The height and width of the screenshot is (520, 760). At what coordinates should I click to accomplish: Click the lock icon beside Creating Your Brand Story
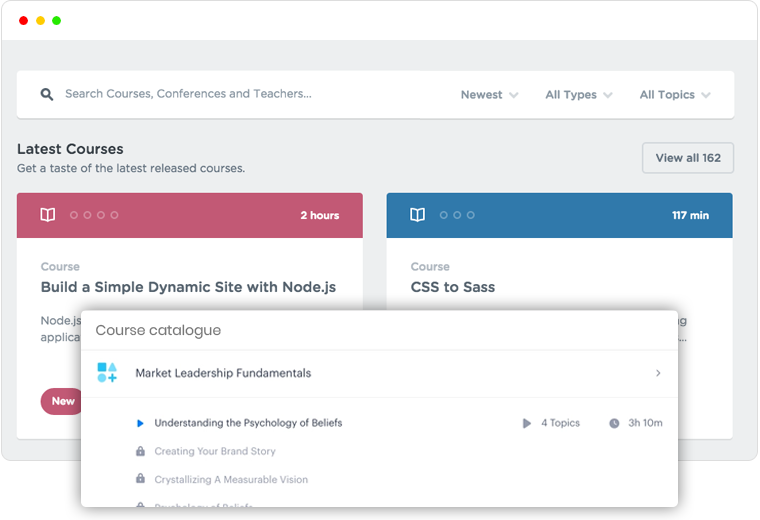140,451
